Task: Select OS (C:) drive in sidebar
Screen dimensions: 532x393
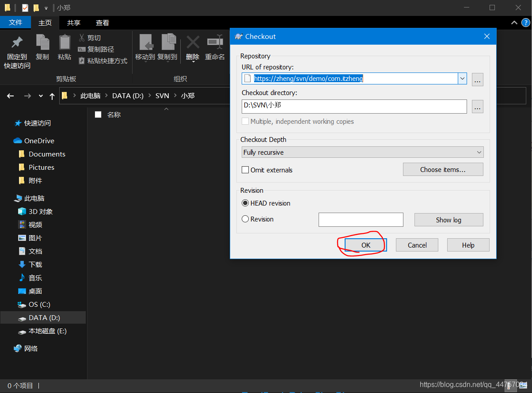Action: 39,305
